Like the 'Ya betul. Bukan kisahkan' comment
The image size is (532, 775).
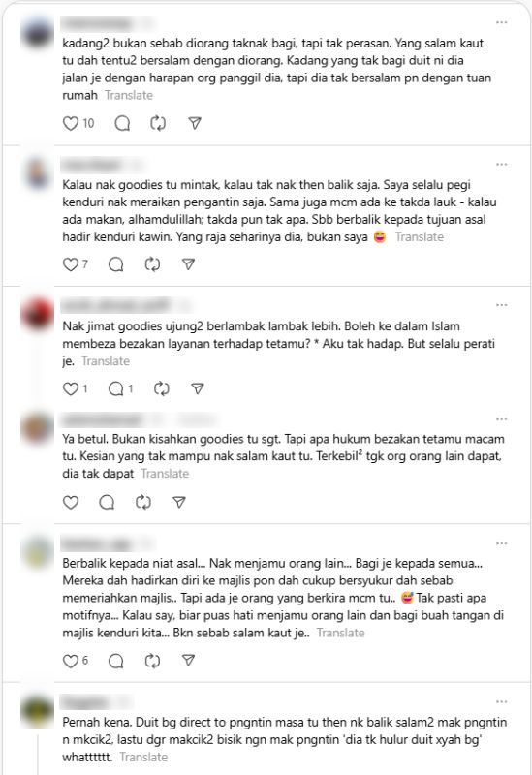[x=71, y=502]
